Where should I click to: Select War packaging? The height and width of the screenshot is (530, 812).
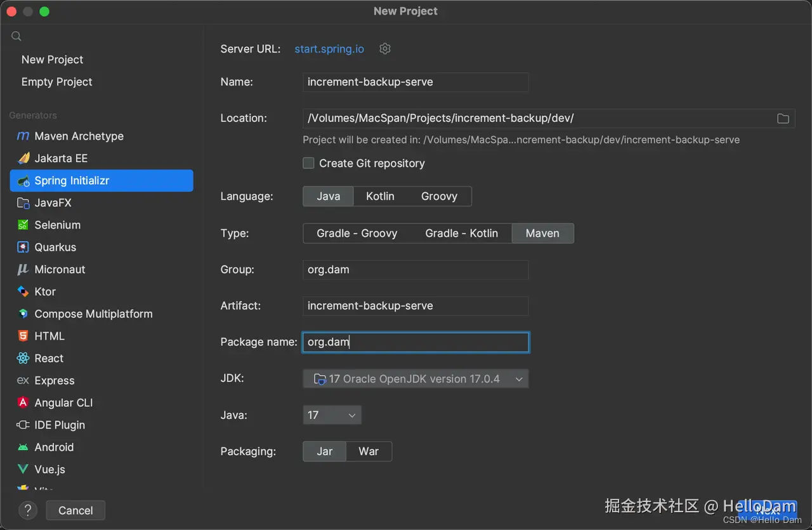click(x=369, y=451)
